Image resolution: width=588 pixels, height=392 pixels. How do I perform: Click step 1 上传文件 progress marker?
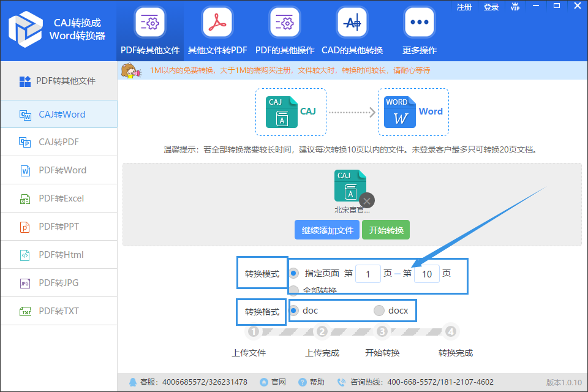tap(254, 331)
